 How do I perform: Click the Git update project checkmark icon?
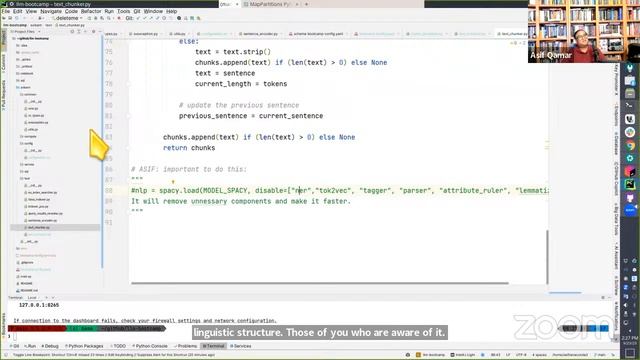tap(138, 18)
